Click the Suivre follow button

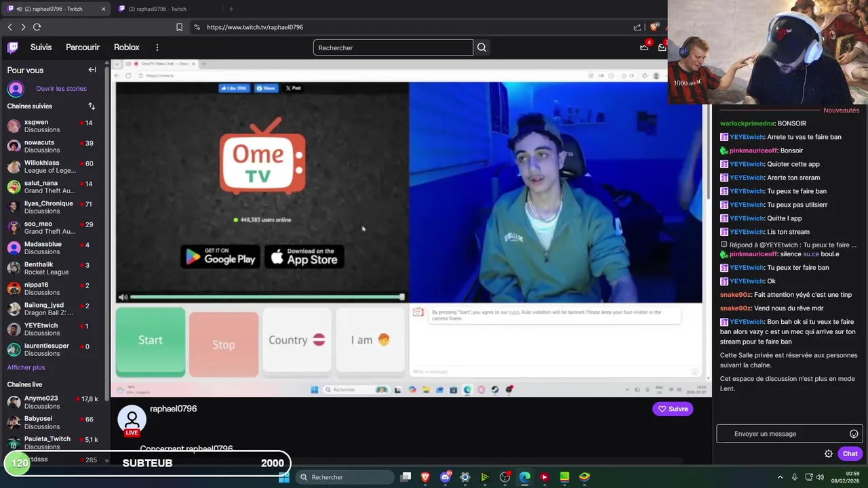coord(673,409)
